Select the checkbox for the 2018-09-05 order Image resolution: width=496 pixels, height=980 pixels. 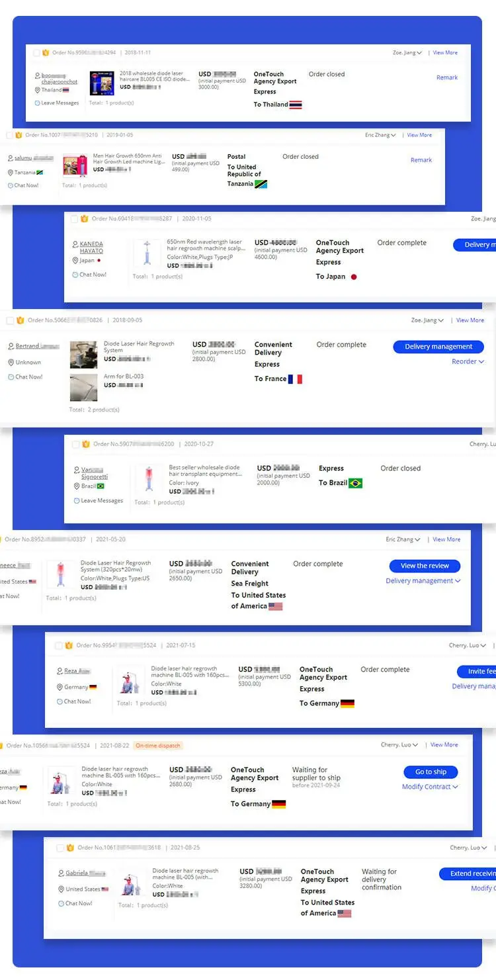pyautogui.click(x=10, y=320)
